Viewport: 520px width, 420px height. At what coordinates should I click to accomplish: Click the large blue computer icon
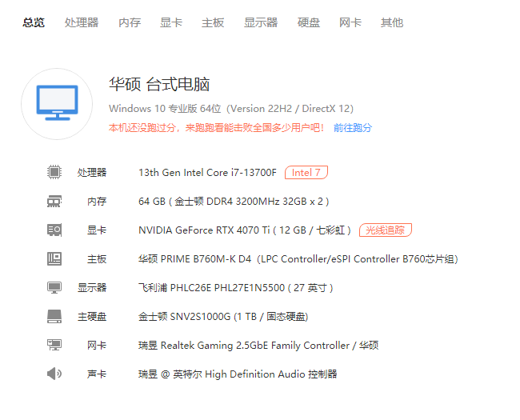[57, 103]
